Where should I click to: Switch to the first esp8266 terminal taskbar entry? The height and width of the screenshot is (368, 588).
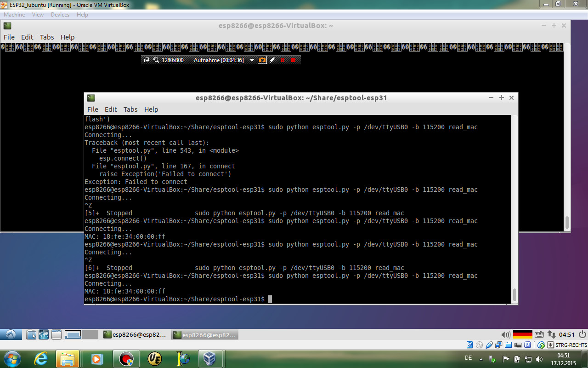pos(135,334)
